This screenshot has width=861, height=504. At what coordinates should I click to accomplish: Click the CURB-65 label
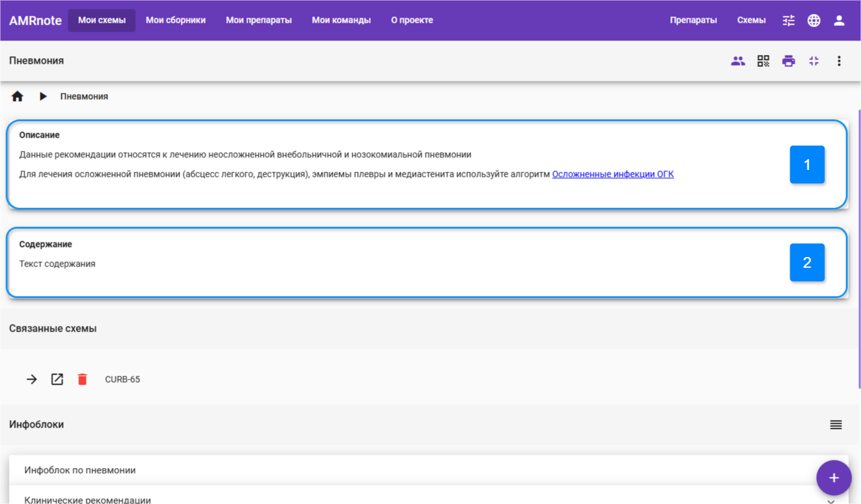pos(123,380)
